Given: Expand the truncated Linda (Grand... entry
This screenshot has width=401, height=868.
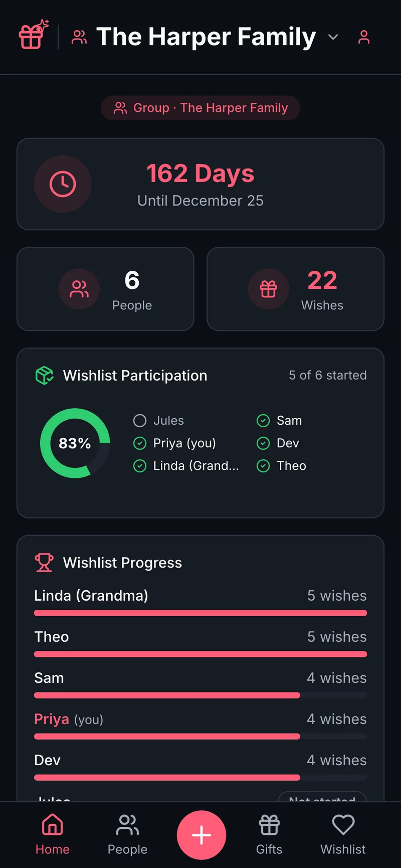Looking at the screenshot, I should pyautogui.click(x=196, y=466).
